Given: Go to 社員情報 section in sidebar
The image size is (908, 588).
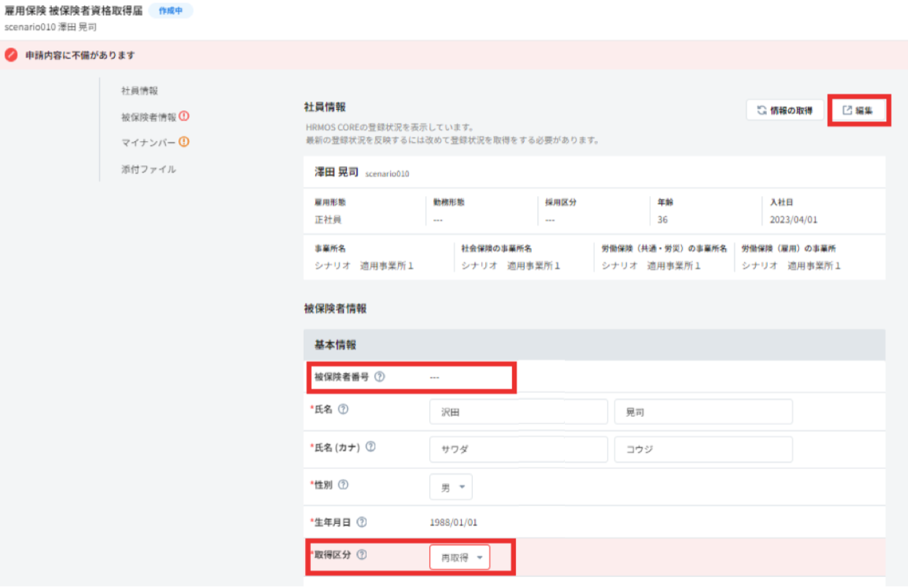Looking at the screenshot, I should click(140, 91).
